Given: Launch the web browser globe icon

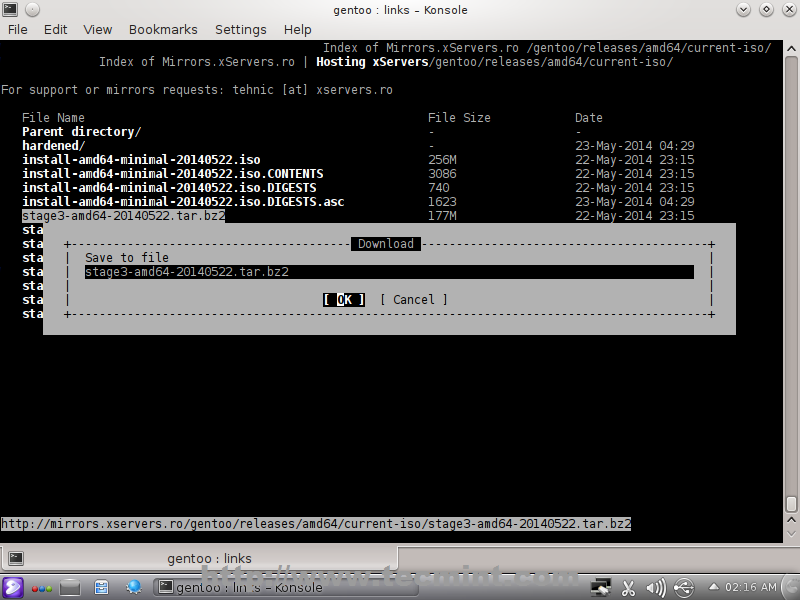Looking at the screenshot, I should 133,587.
